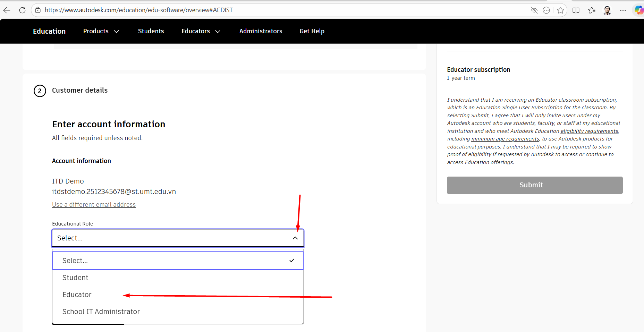
Task: Choose Educator from role list
Action: click(77, 295)
